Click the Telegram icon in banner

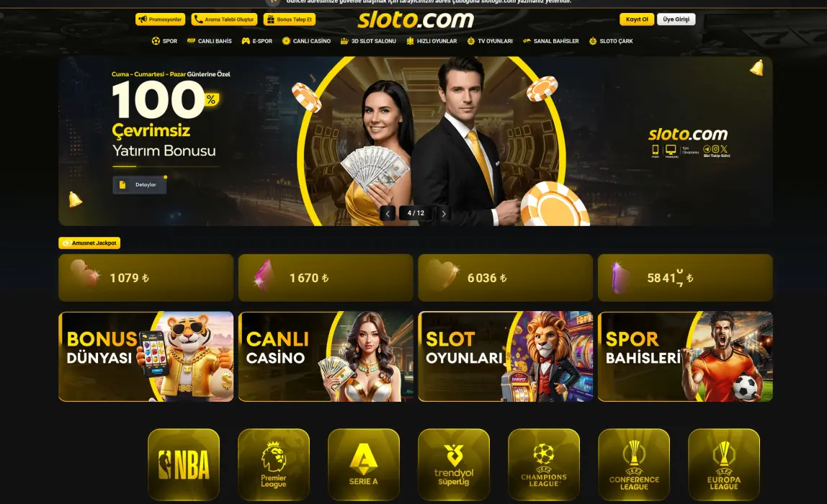[707, 149]
